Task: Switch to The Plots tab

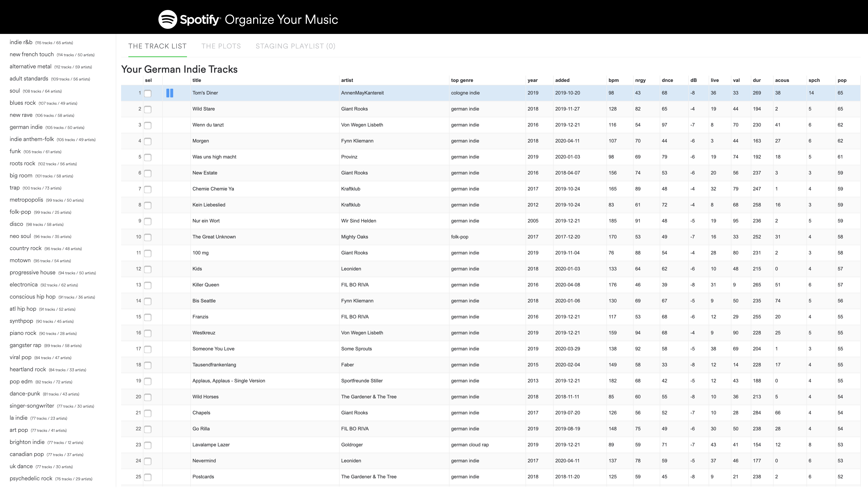Action: tap(221, 46)
